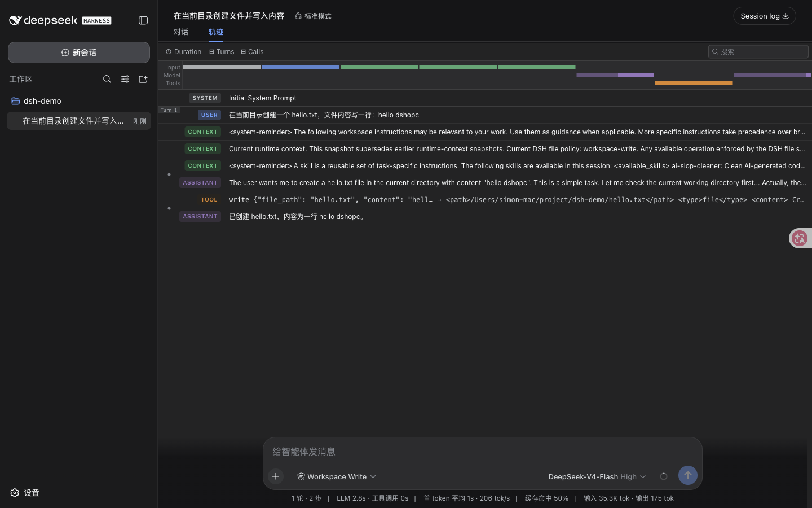
Task: Open the Workspace Write permission dropdown
Action: (337, 476)
